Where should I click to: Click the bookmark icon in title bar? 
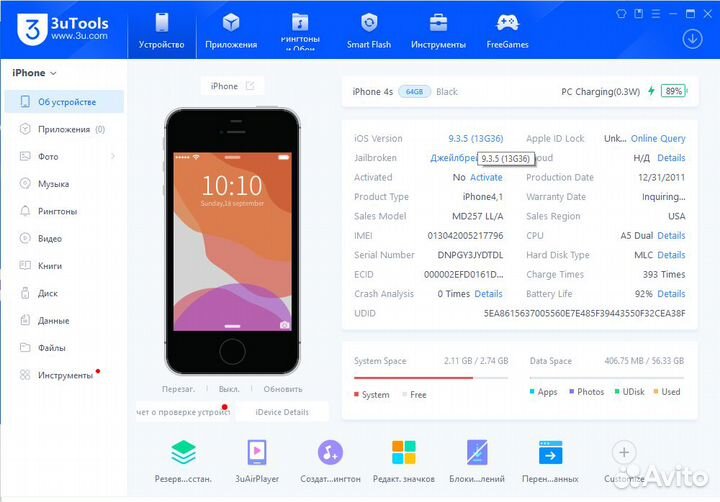pyautogui.click(x=638, y=13)
